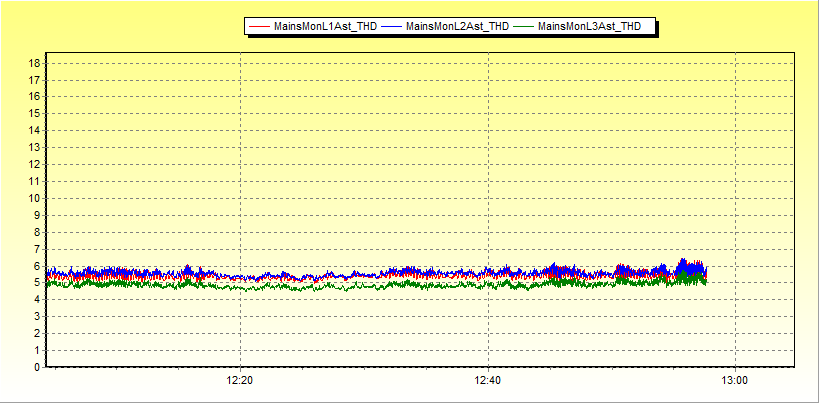819x403 pixels.
Task: Select the y-axis value 10
Action: coord(34,198)
